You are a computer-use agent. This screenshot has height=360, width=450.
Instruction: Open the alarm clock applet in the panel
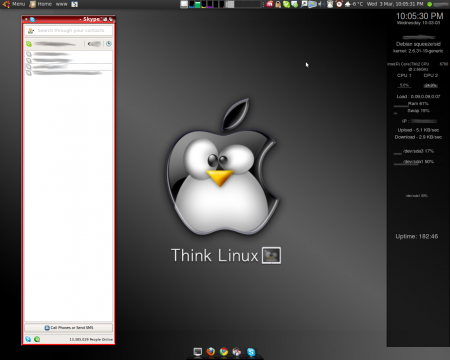339,4
